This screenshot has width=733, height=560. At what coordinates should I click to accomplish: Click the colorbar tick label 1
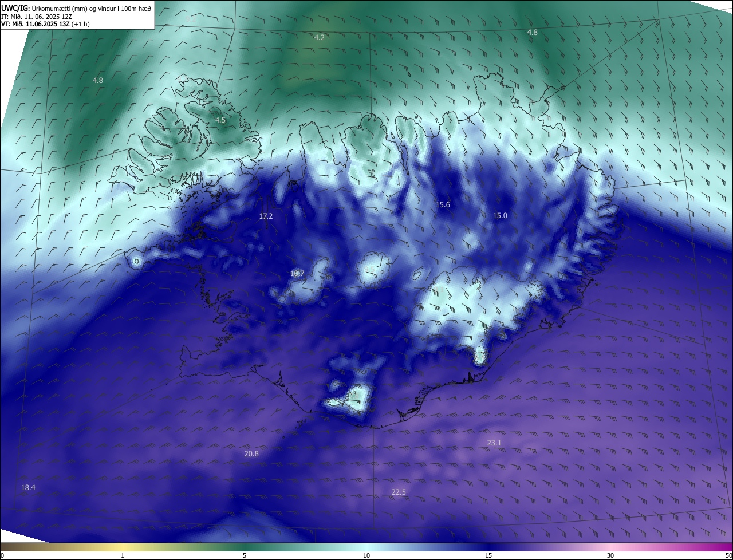[123, 555]
